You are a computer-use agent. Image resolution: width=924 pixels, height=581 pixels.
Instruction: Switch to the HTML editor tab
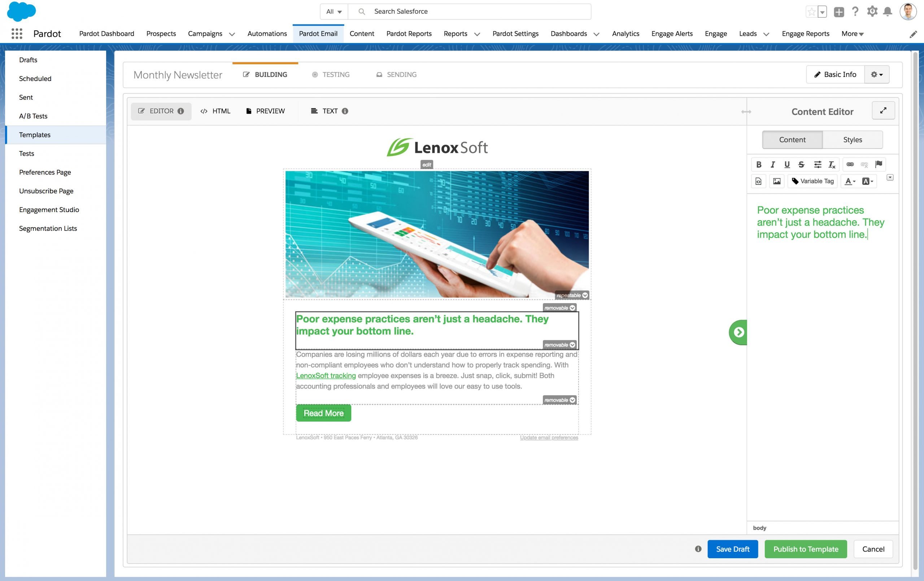point(215,111)
